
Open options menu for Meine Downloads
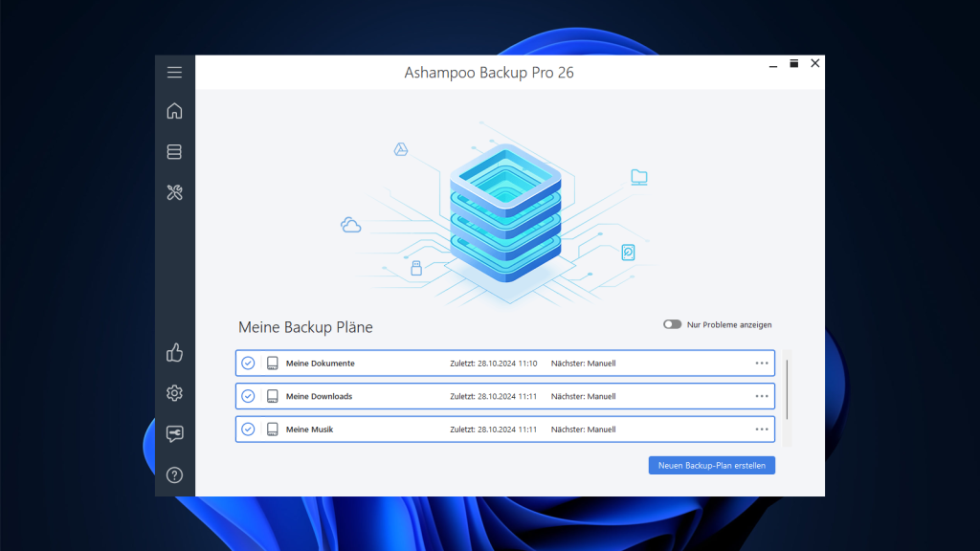[x=761, y=396]
